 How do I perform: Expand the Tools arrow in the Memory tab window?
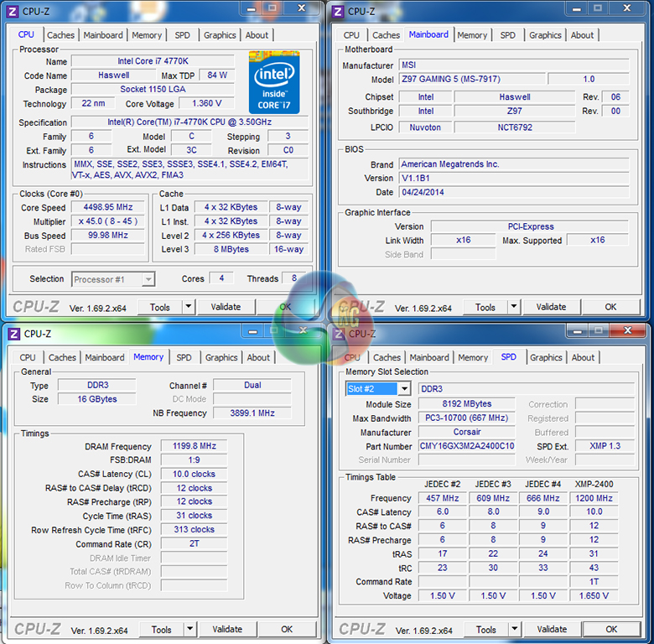pos(189,629)
